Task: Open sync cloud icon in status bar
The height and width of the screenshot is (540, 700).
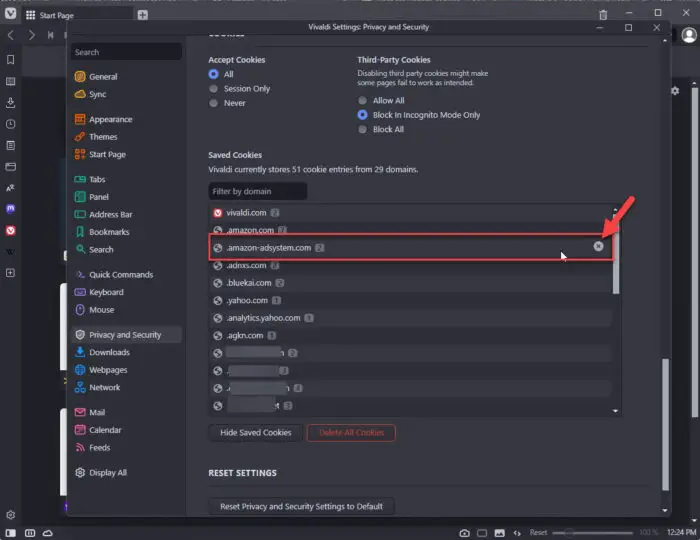Action: pyautogui.click(x=48, y=533)
